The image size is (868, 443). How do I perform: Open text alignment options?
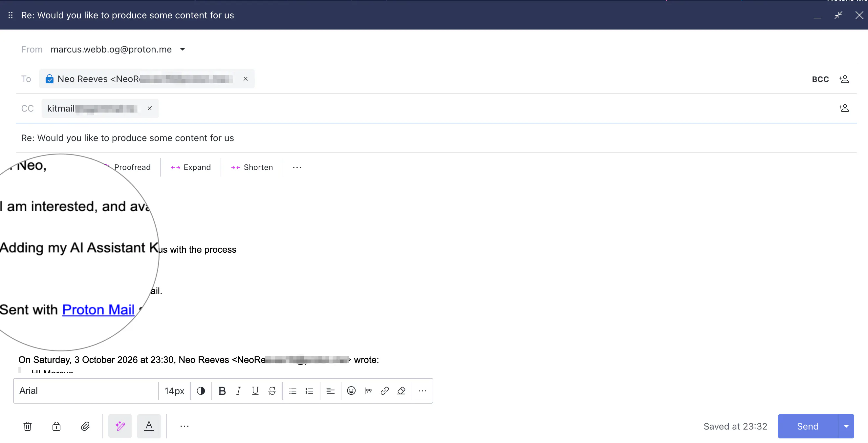(x=331, y=391)
